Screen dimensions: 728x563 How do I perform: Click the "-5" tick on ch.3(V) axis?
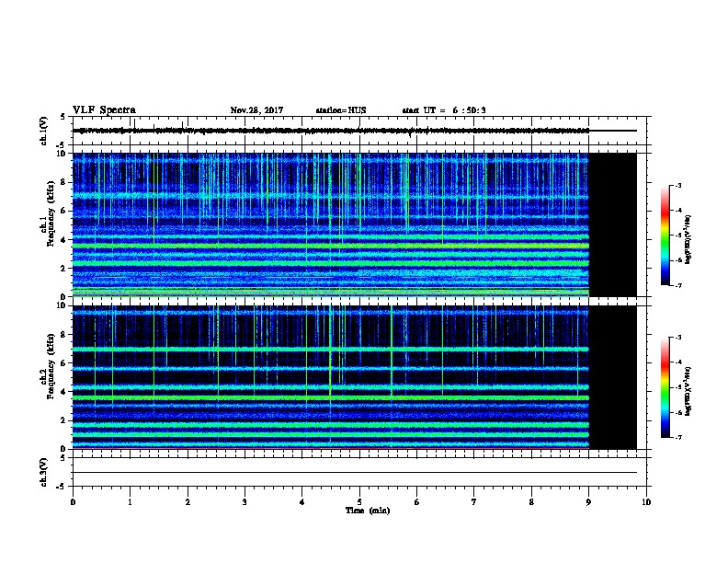point(61,487)
